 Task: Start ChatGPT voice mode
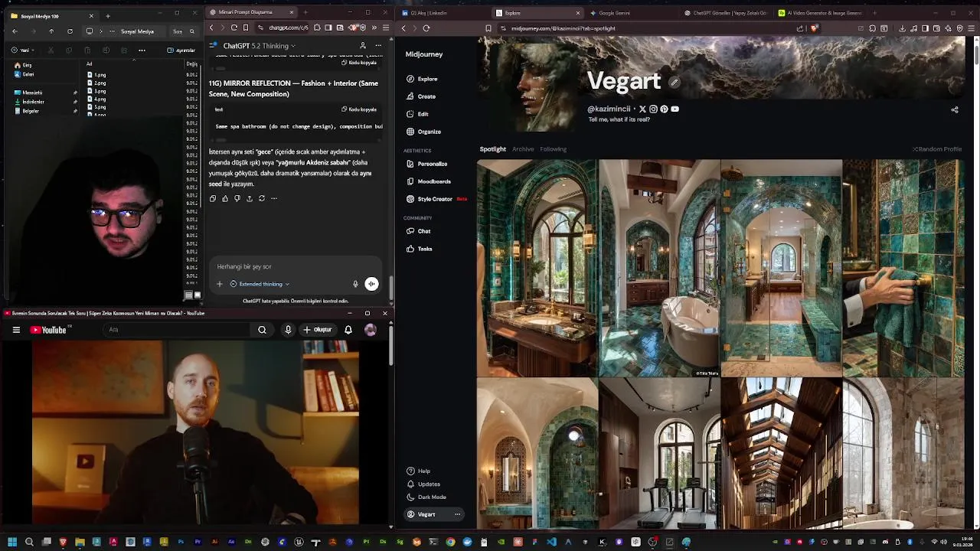click(371, 284)
